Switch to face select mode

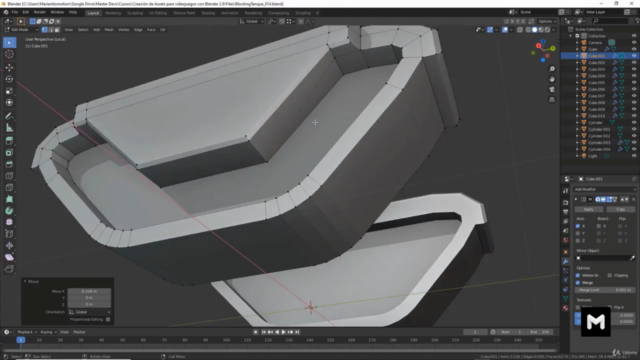point(57,30)
